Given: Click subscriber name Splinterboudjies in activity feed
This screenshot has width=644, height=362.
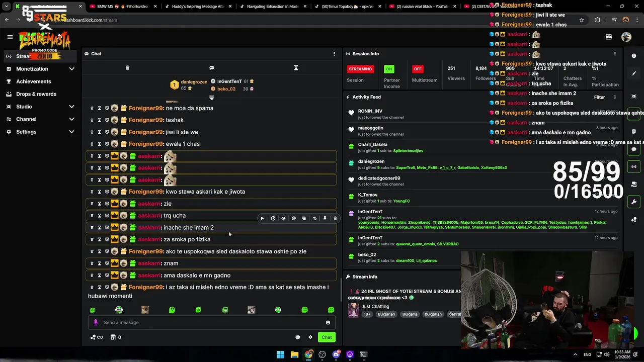Looking at the screenshot, I should tap(408, 151).
